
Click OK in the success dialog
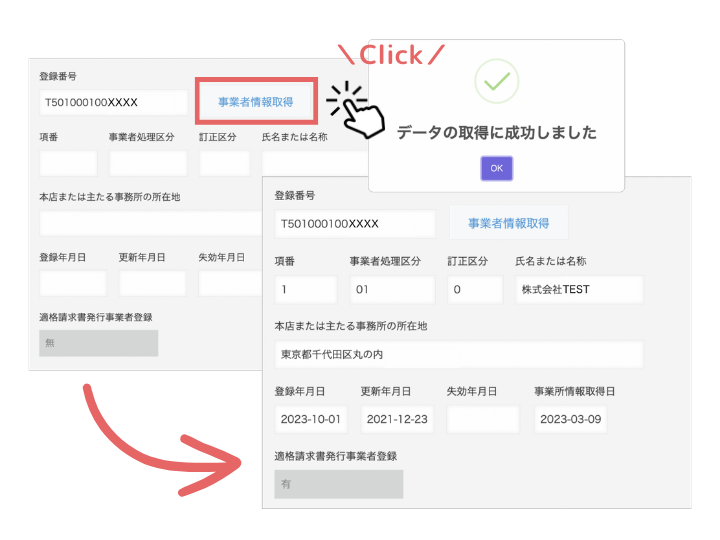(x=496, y=169)
